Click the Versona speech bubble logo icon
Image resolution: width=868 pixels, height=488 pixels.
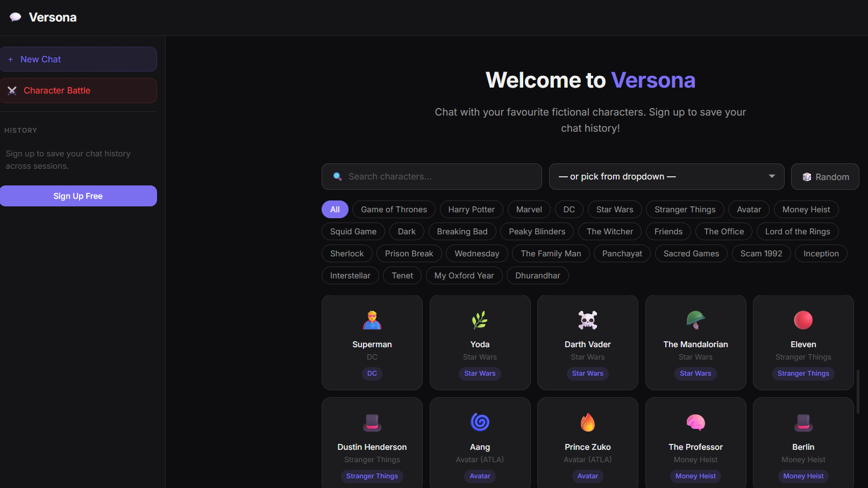[x=16, y=17]
